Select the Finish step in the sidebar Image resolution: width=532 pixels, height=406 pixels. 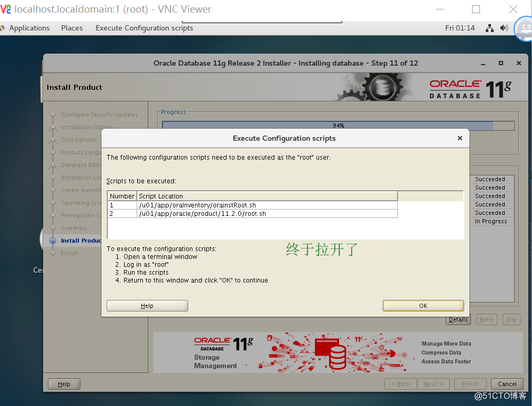pyautogui.click(x=69, y=253)
